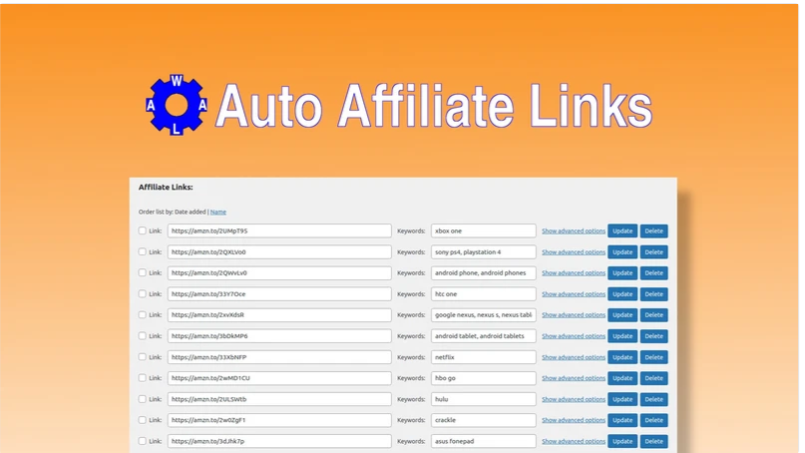The height and width of the screenshot is (453, 805).
Task: Edit the Link field for netflix row
Action: point(279,357)
